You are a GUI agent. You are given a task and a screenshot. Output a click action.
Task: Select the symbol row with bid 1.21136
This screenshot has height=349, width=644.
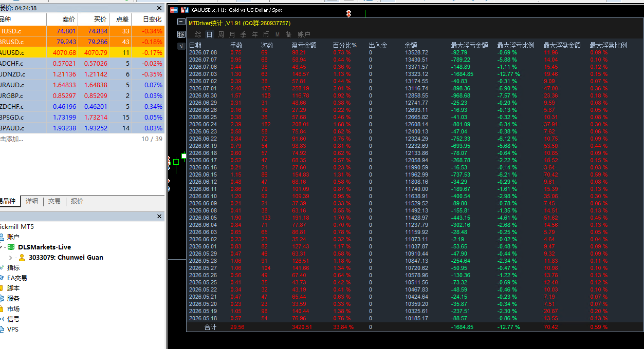(82, 74)
